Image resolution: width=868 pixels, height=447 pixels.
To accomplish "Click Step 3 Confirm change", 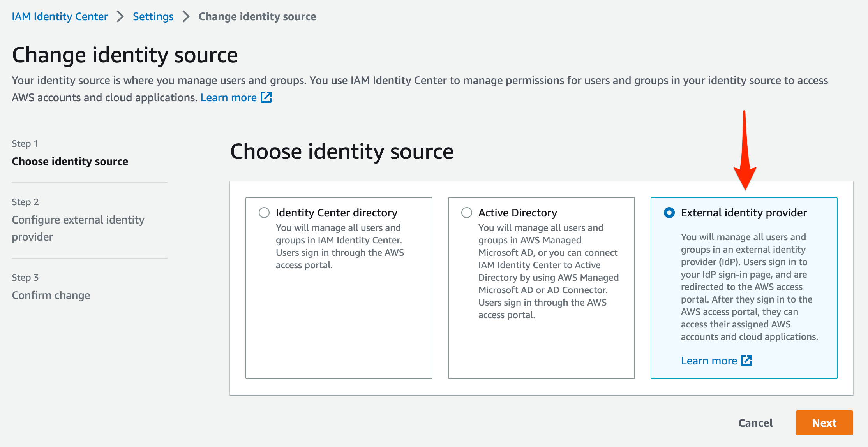I will tap(51, 295).
